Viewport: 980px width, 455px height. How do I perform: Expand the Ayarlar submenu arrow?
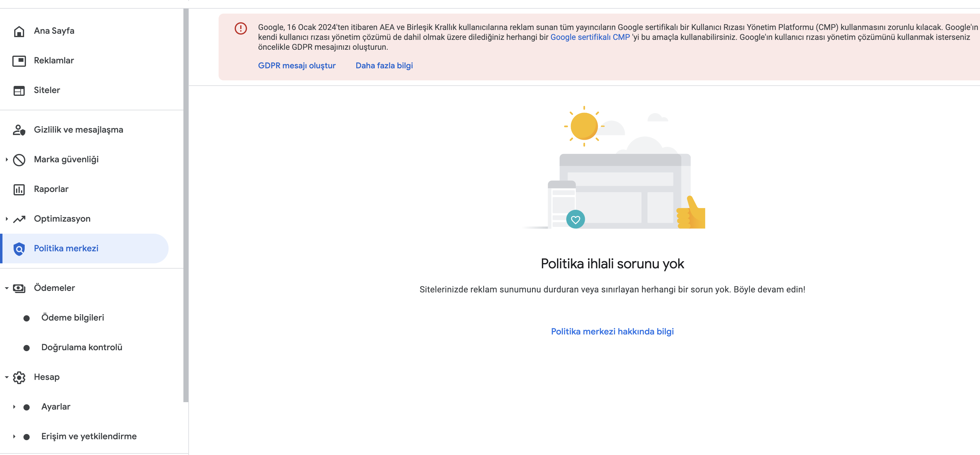click(14, 407)
